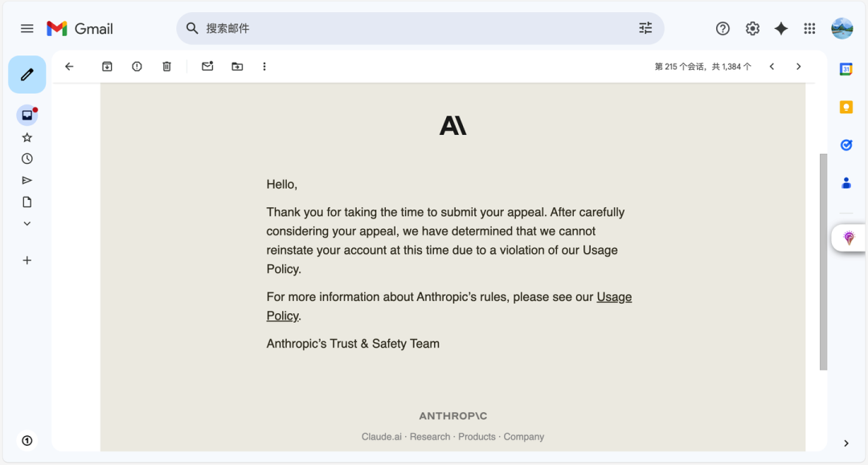Open Google Calendar side panel

tap(845, 69)
